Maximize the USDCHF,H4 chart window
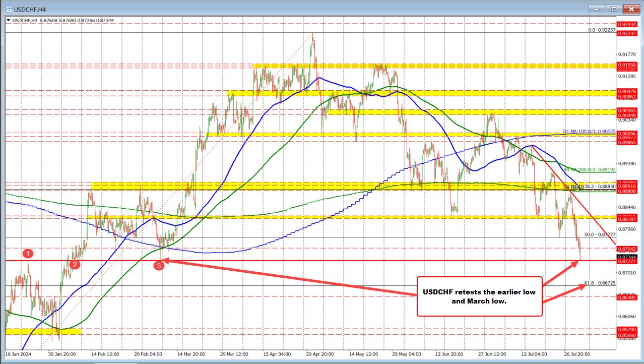Screen dimensions: 644x364 tap(613, 9)
